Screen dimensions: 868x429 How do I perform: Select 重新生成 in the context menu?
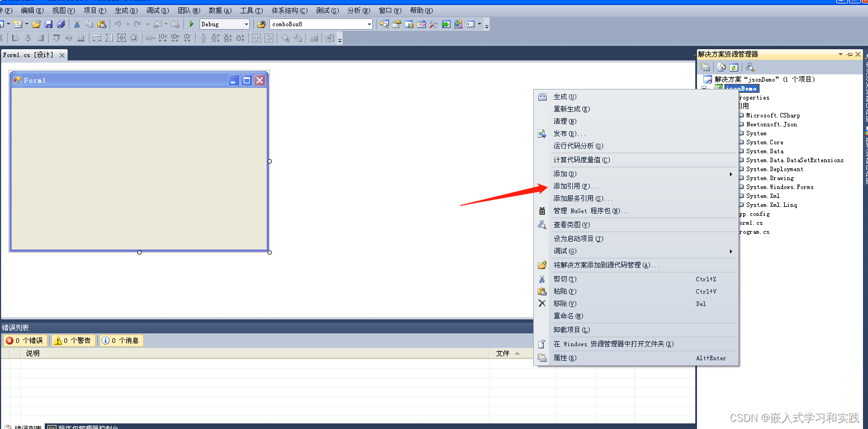click(636, 109)
